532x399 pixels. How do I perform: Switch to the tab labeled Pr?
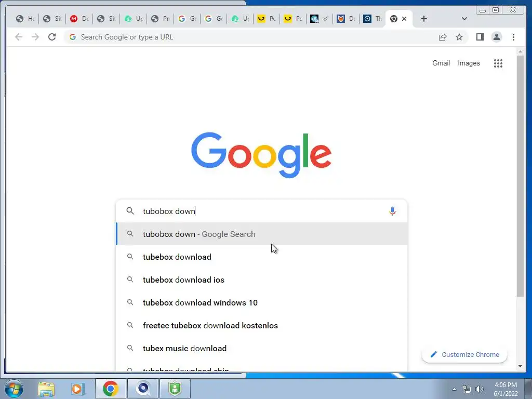coord(161,19)
